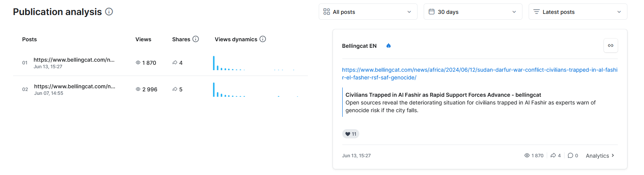This screenshot has width=644, height=175.
Task: Click the share icon in post footer
Action: coord(553,155)
